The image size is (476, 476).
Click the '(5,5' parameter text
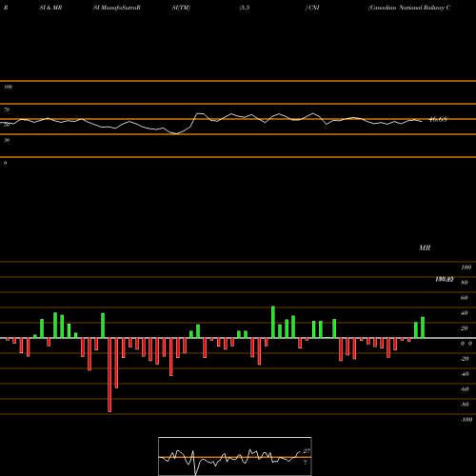tap(245, 8)
